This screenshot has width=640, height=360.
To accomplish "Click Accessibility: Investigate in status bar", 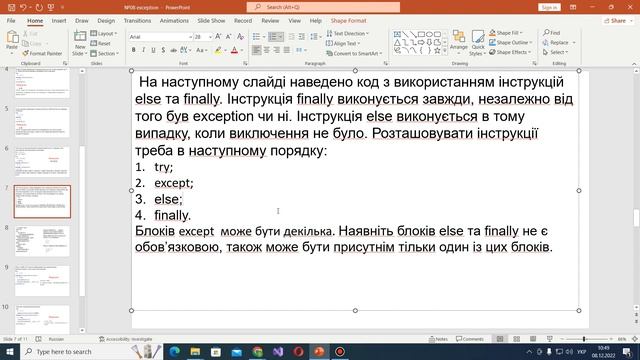I will click(126, 339).
